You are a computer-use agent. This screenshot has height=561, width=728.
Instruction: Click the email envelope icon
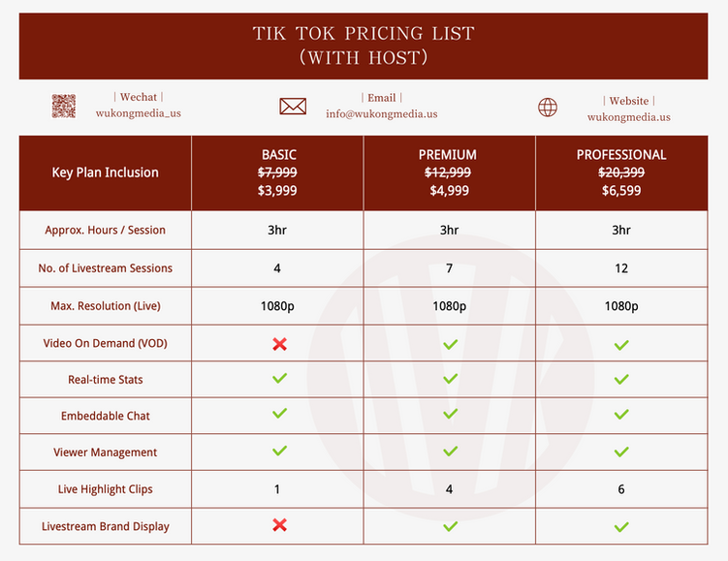tap(293, 106)
